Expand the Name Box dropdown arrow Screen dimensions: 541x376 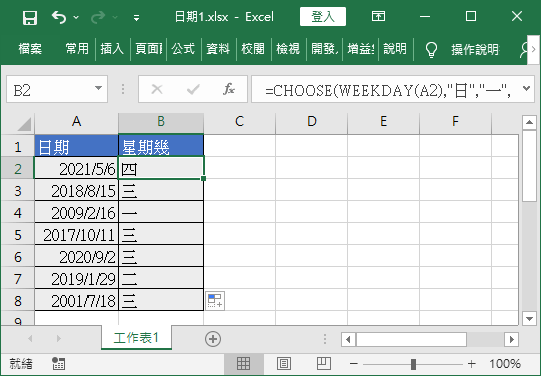point(99,89)
